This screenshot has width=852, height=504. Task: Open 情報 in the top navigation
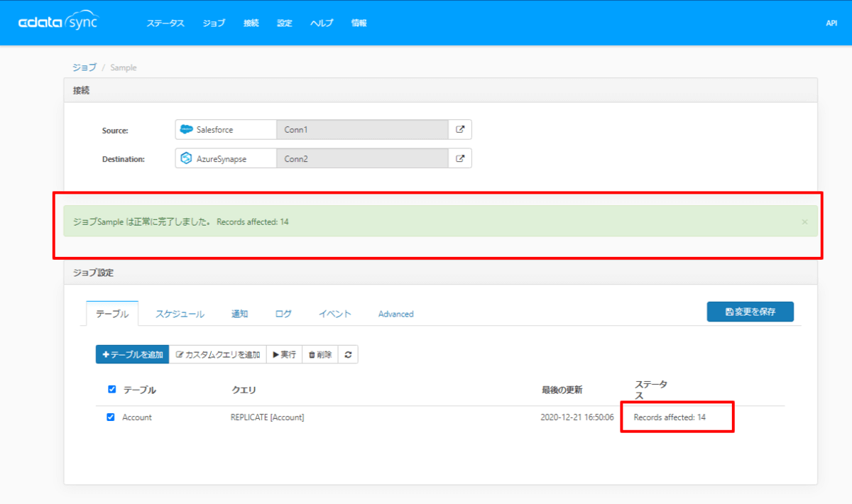pos(359,23)
